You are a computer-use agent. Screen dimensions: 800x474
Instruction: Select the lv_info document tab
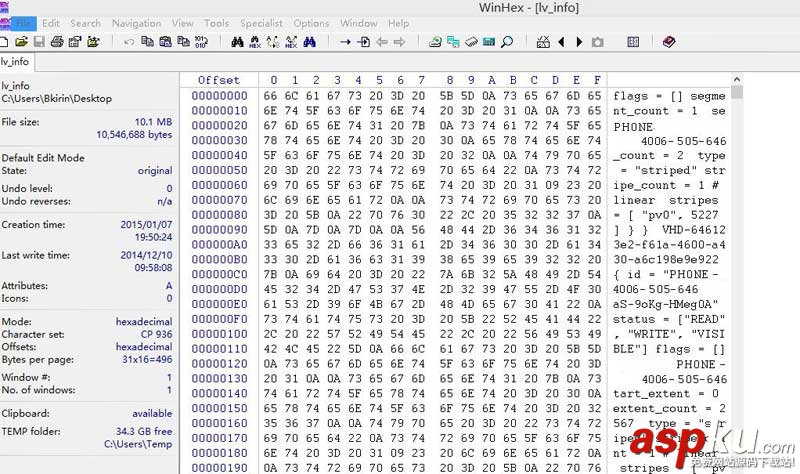point(15,62)
